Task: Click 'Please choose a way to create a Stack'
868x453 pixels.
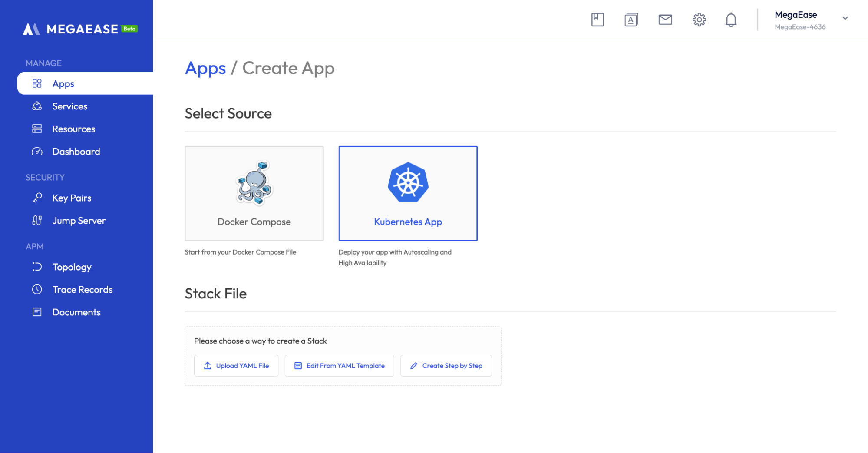Action: (x=260, y=341)
